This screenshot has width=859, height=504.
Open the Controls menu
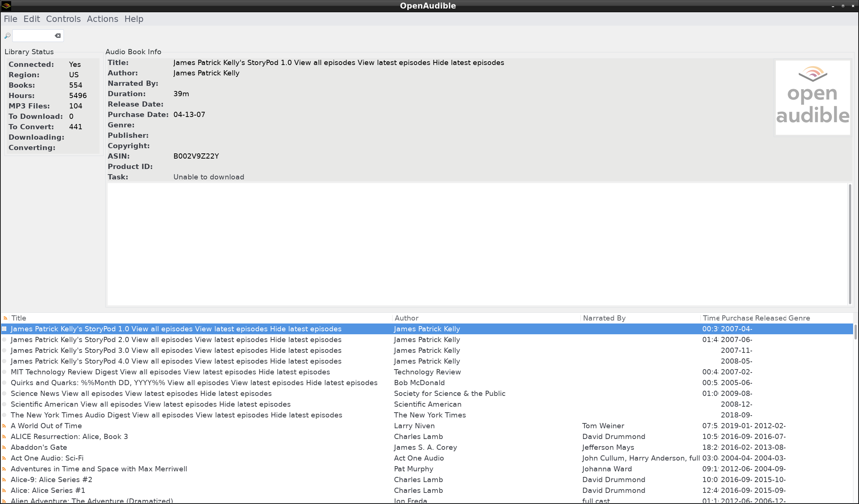[63, 19]
